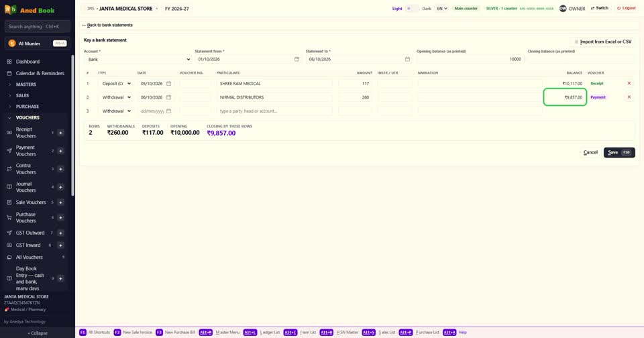The image size is (644, 338).
Task: Open All Vouchers in the sidebar
Action: coord(29,257)
